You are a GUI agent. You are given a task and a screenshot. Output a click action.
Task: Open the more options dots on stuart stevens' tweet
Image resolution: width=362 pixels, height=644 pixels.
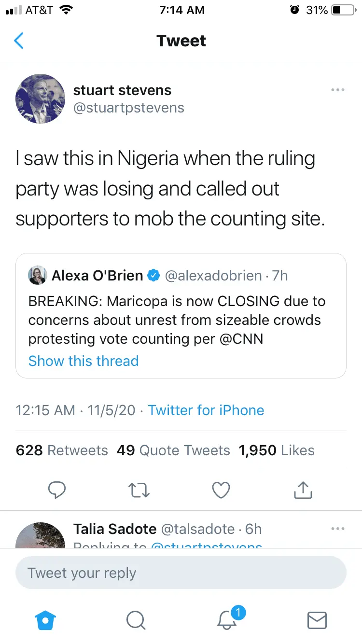(338, 90)
